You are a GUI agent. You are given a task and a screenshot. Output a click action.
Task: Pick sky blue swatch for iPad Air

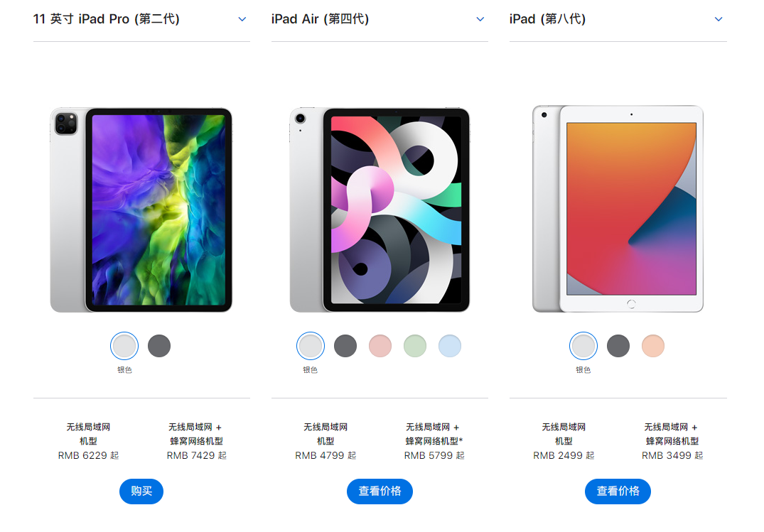pos(450,346)
